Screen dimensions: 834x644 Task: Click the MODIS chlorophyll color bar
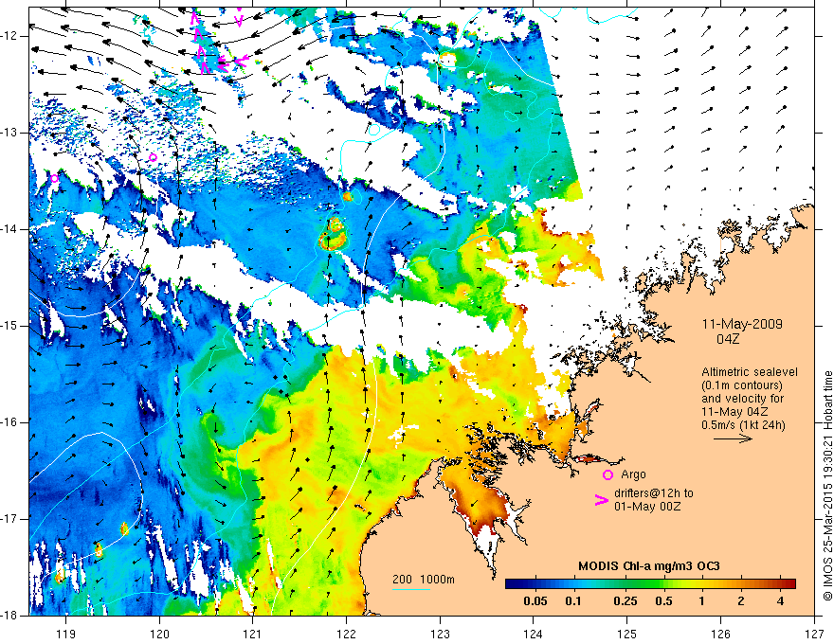pos(650,583)
